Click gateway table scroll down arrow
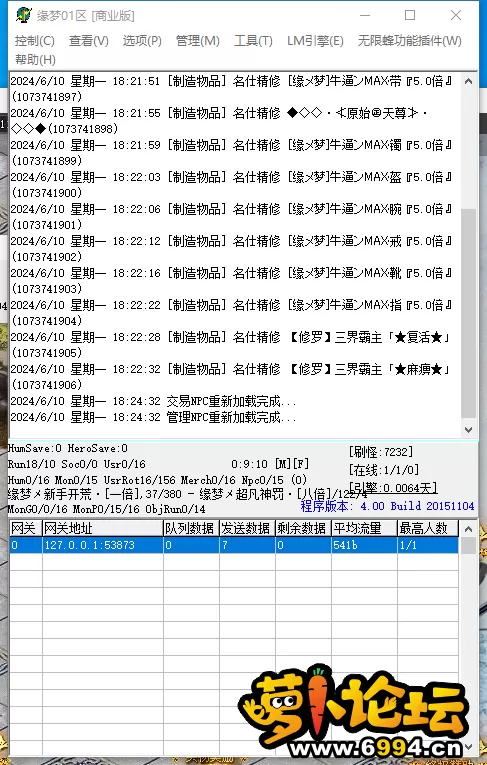The image size is (487, 765). tap(468, 747)
